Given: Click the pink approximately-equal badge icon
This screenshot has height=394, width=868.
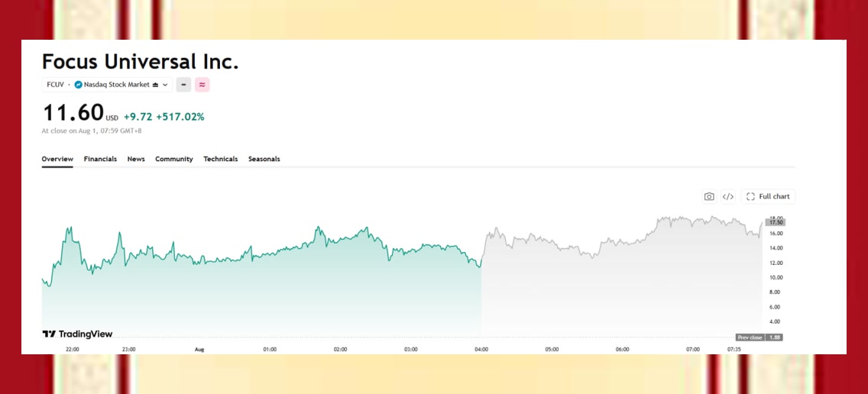Looking at the screenshot, I should 202,85.
